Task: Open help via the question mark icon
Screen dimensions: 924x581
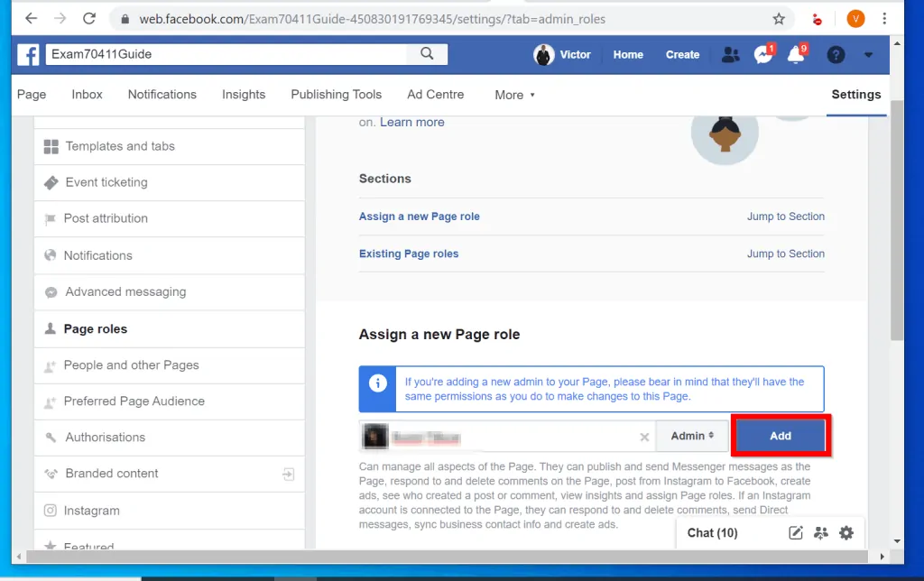Action: 836,54
